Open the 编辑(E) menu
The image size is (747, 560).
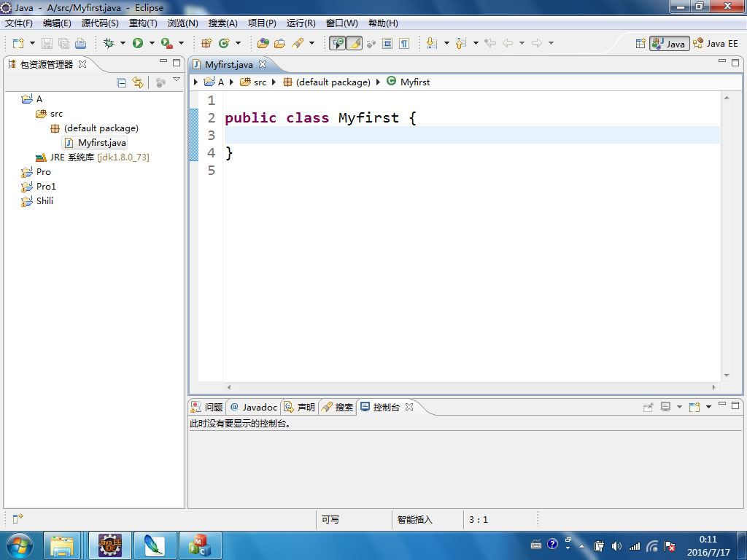57,23
